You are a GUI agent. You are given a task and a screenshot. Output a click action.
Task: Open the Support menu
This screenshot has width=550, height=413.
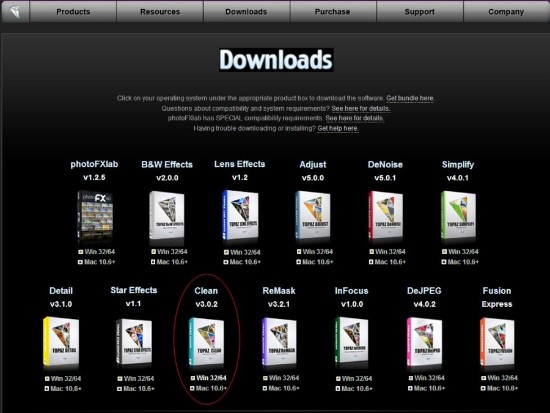click(x=420, y=12)
